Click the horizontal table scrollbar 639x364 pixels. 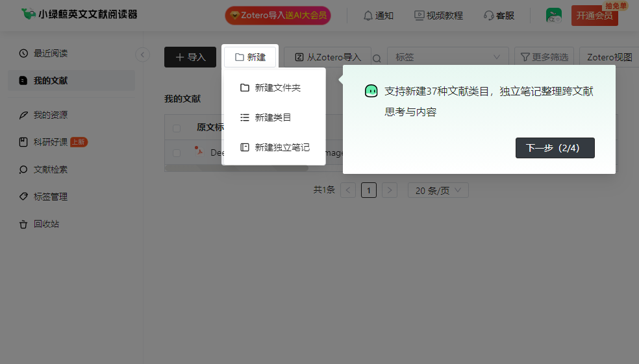click(236, 168)
